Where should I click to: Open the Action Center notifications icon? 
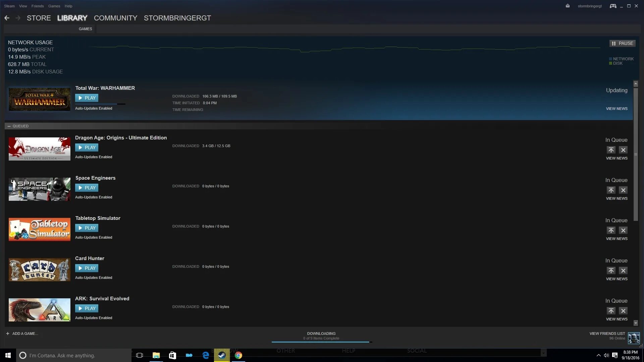click(x=615, y=355)
